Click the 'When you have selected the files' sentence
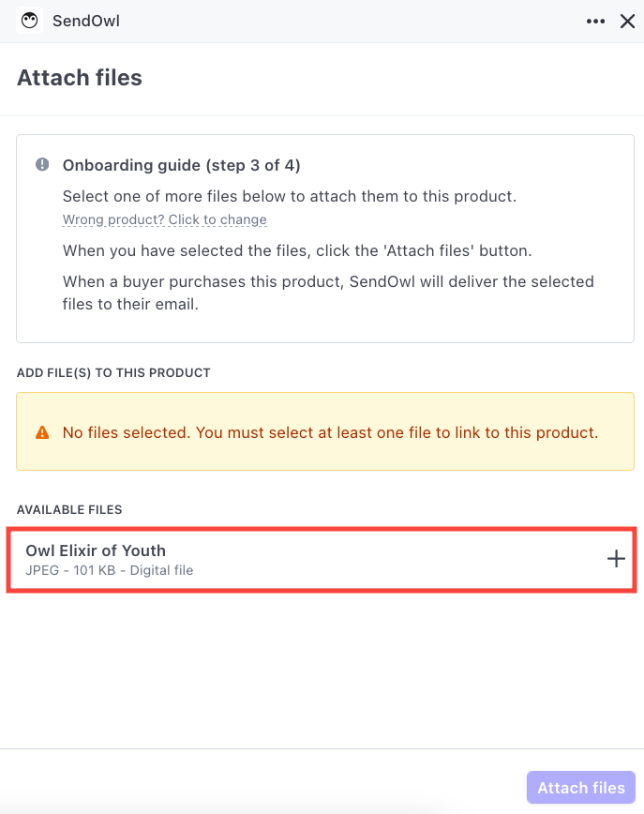The width and height of the screenshot is (644, 814). tap(297, 250)
